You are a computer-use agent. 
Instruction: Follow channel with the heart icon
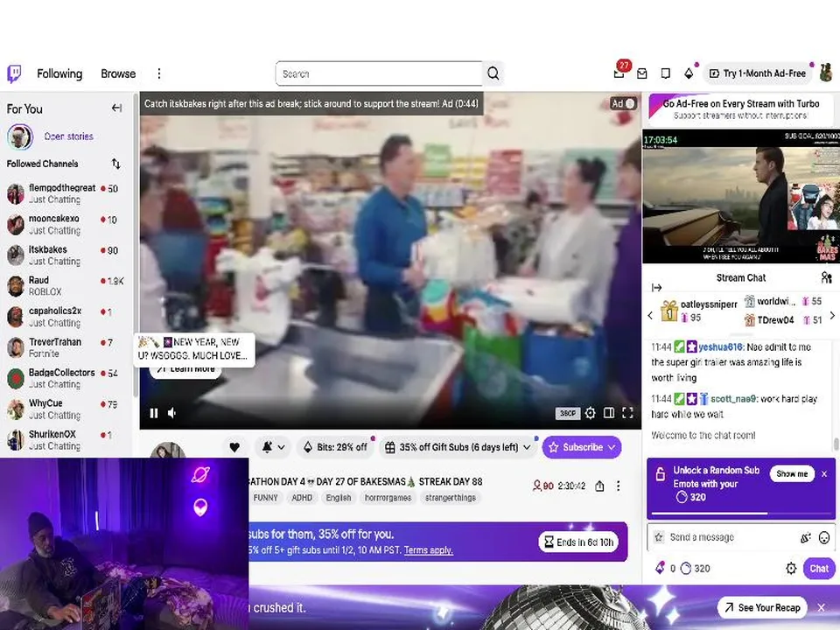[234, 447]
